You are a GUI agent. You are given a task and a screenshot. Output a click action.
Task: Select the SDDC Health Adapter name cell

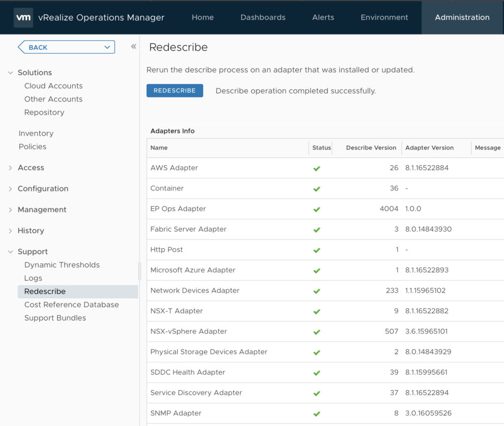point(188,372)
